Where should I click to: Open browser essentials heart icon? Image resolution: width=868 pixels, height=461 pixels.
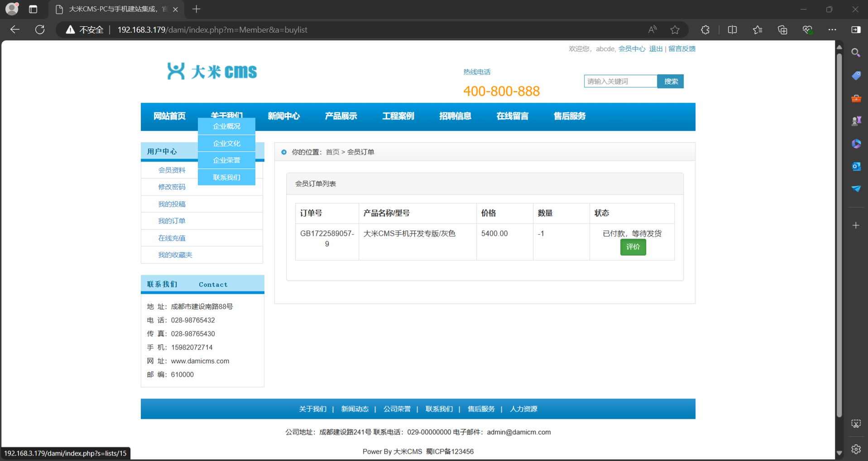pyautogui.click(x=807, y=29)
